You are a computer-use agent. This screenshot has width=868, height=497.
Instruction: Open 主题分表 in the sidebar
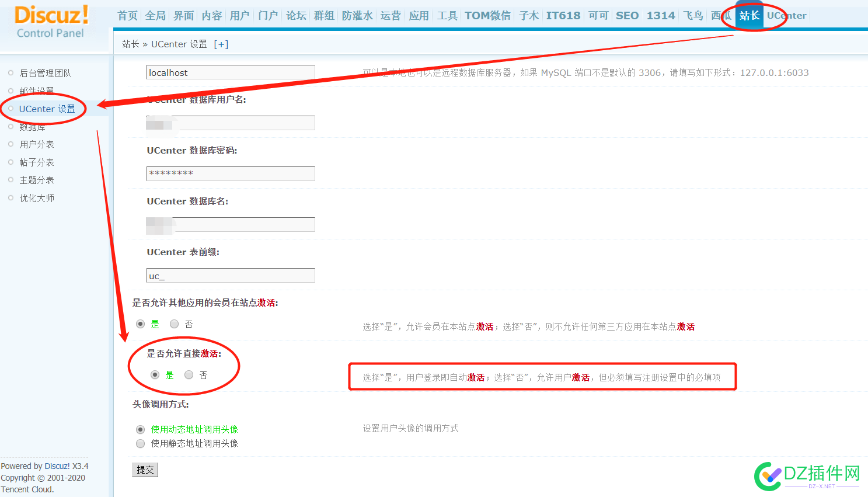[37, 180]
